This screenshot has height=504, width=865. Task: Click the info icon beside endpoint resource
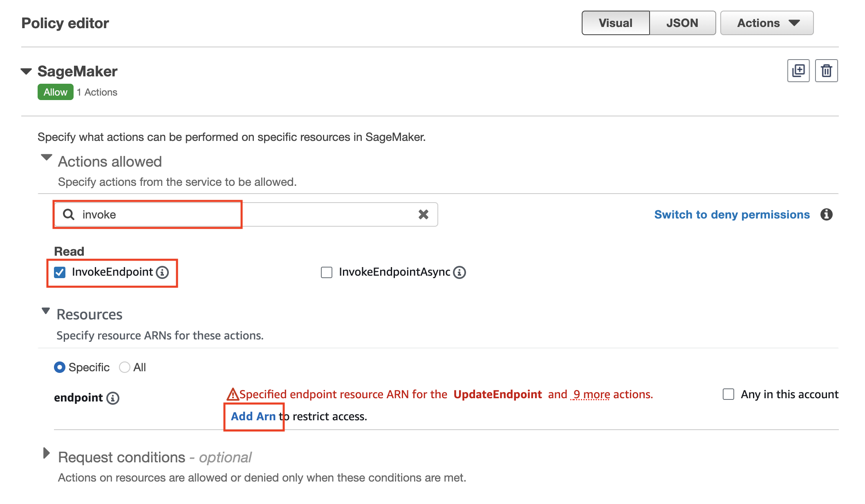tap(113, 398)
